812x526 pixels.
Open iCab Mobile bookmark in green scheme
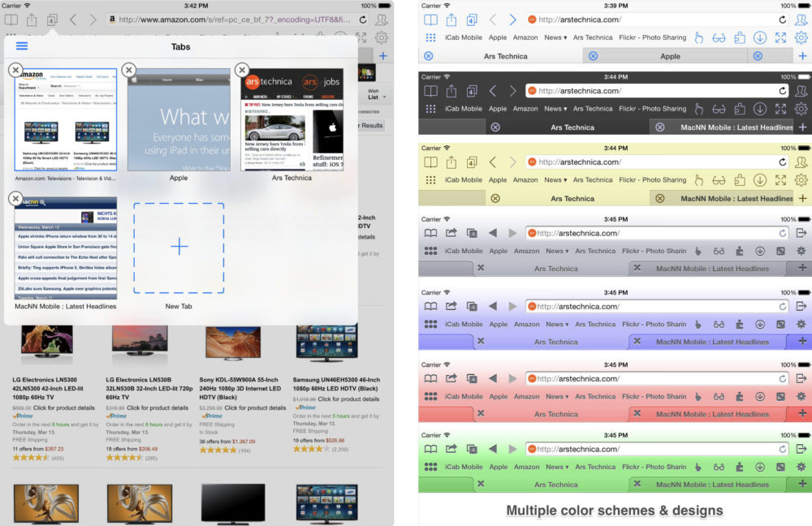coord(464,467)
